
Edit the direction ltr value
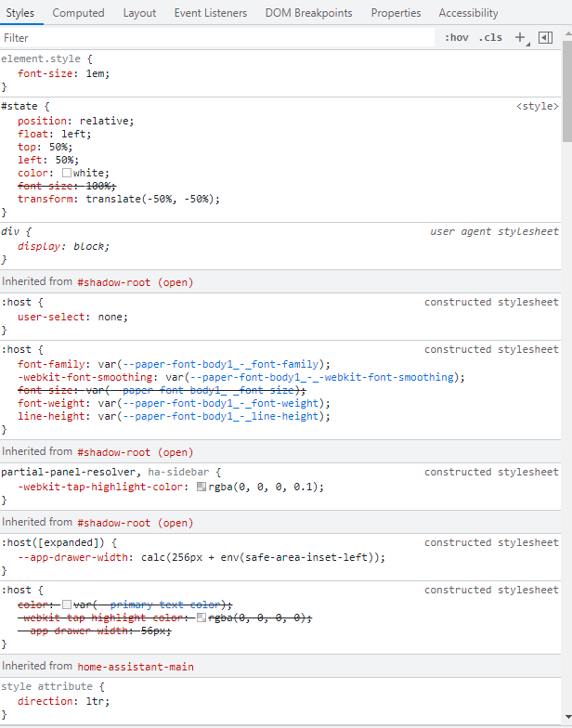(95, 701)
